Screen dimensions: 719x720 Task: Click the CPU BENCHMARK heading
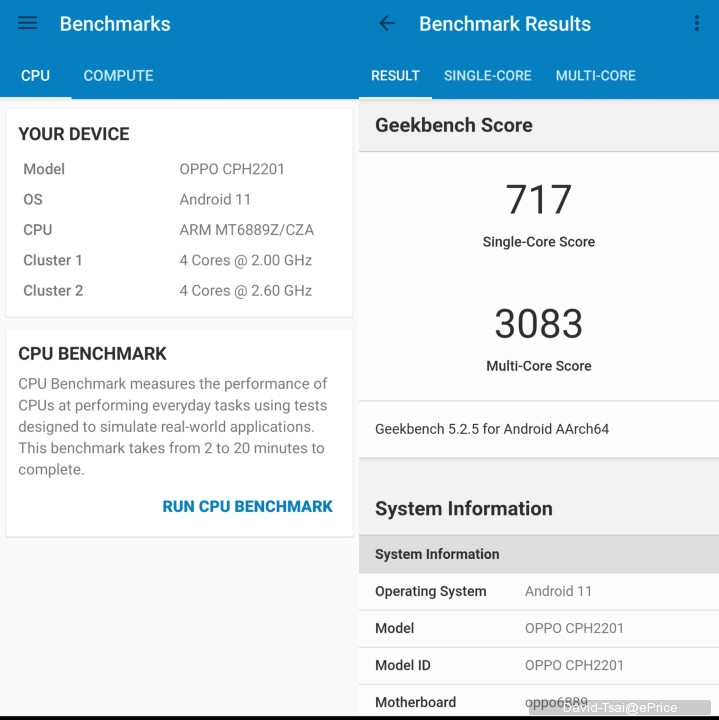(x=92, y=354)
